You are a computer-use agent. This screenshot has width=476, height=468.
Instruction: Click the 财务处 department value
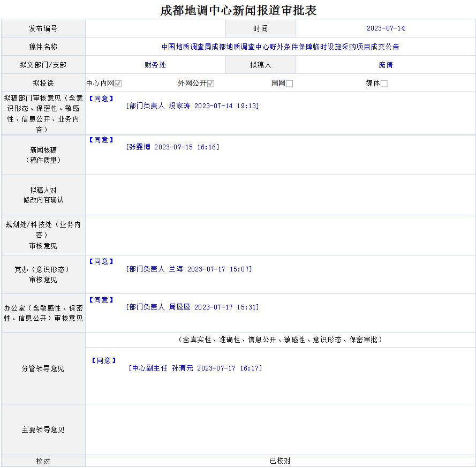point(155,65)
